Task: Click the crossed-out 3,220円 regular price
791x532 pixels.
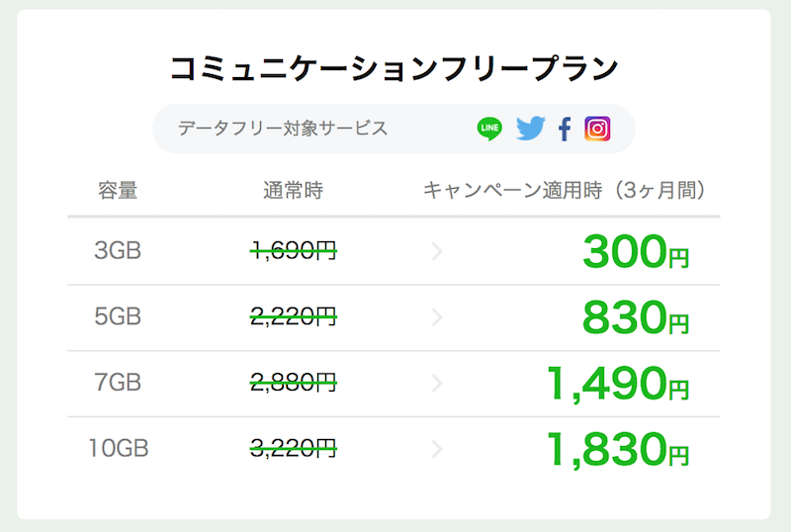Action: click(x=294, y=449)
